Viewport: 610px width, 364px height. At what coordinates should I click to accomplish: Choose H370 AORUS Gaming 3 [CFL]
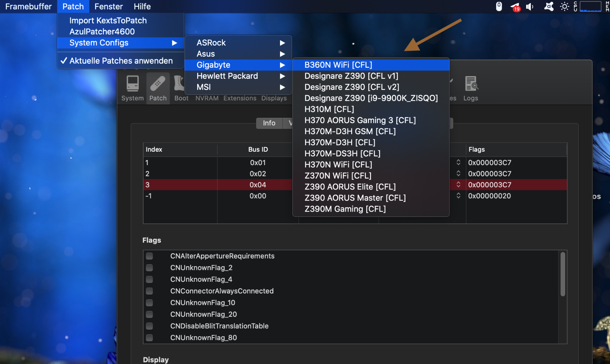click(x=371, y=121)
